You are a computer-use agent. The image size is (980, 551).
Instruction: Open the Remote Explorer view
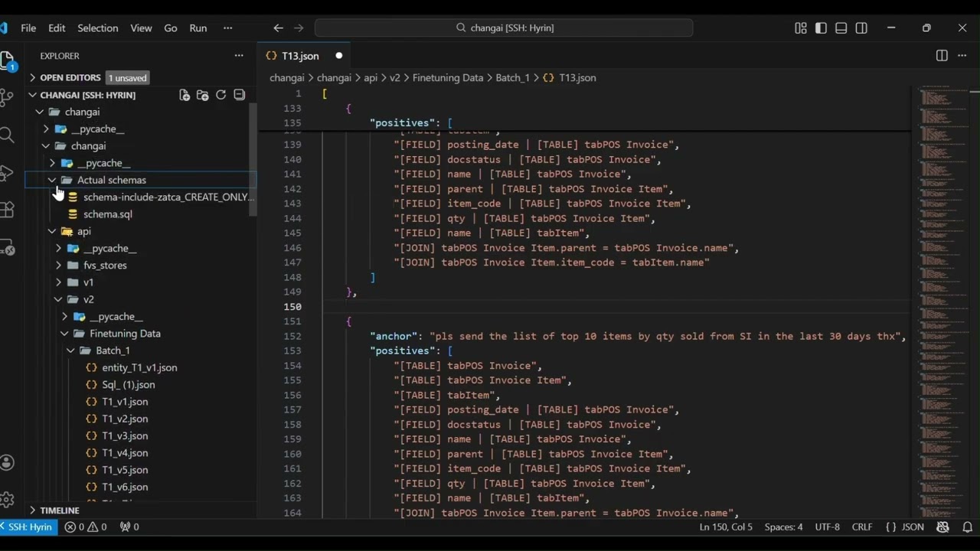tap(7, 247)
